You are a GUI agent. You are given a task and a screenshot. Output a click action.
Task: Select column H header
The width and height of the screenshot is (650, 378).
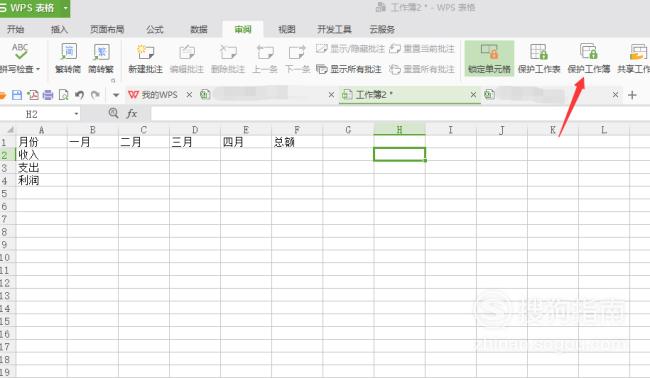(x=399, y=130)
